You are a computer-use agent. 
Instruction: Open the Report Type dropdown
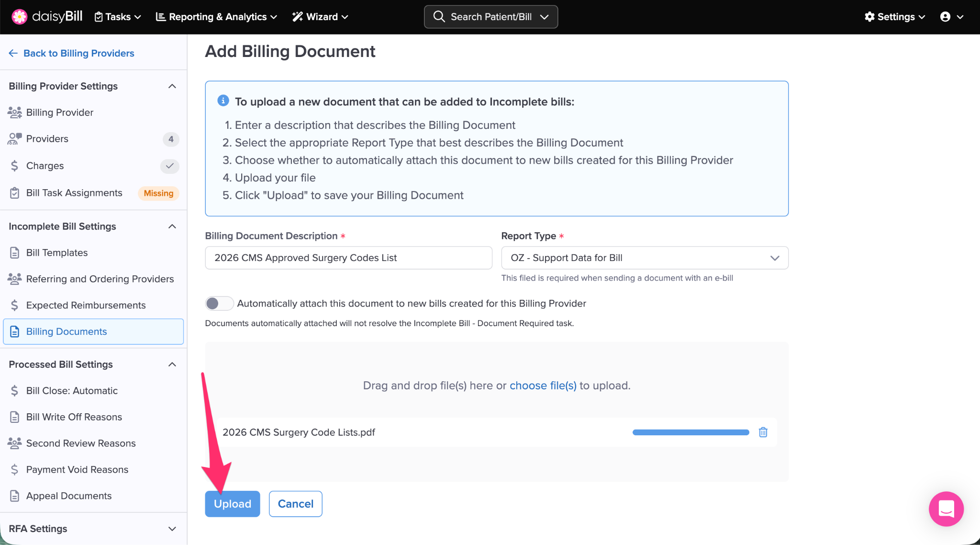[x=644, y=258]
